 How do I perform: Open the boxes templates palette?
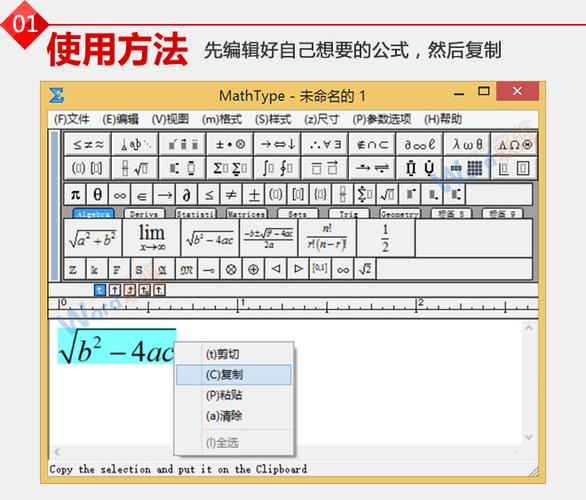tap(514, 168)
